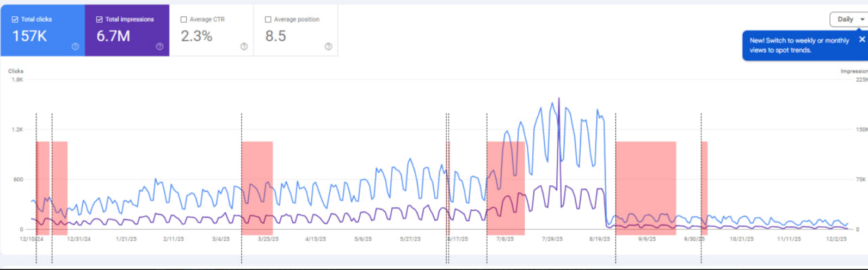Select the 2.3% Average CTR value
Screen dimensions: 868x270
tap(196, 36)
